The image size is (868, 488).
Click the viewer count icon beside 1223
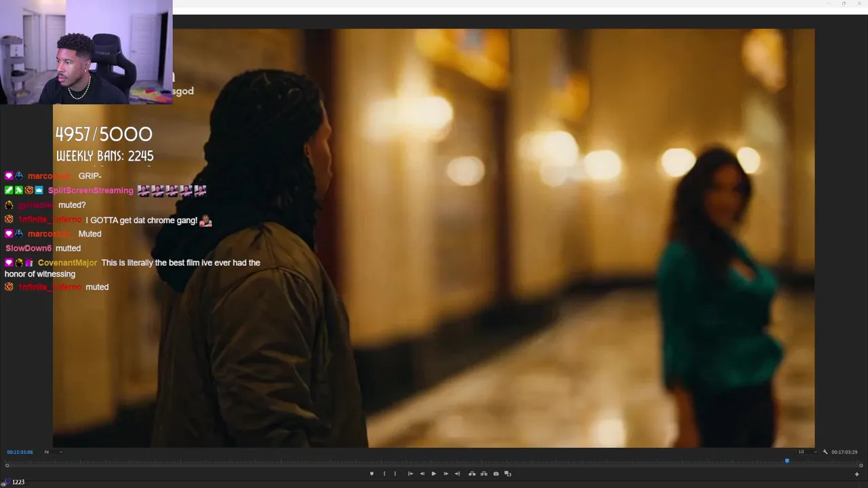click(5, 482)
